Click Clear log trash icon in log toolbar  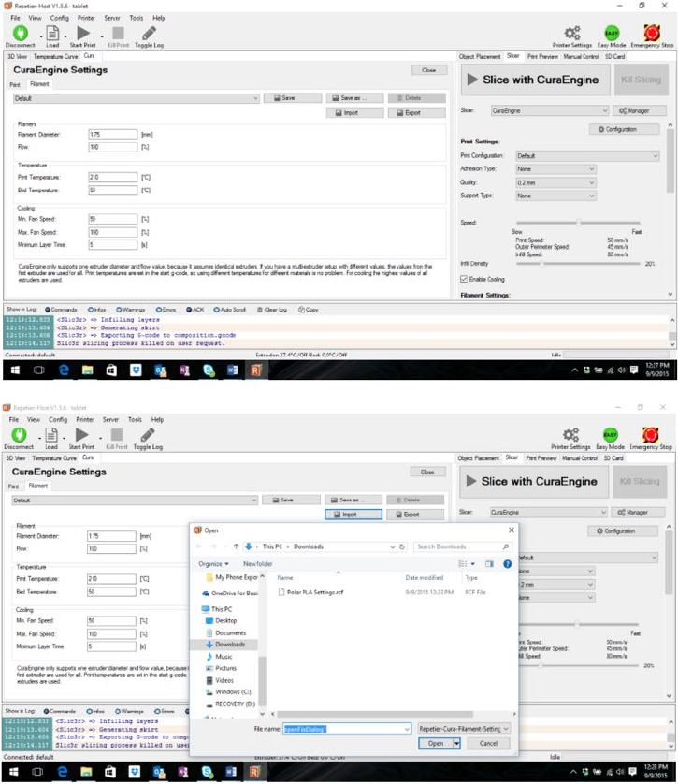(260, 310)
